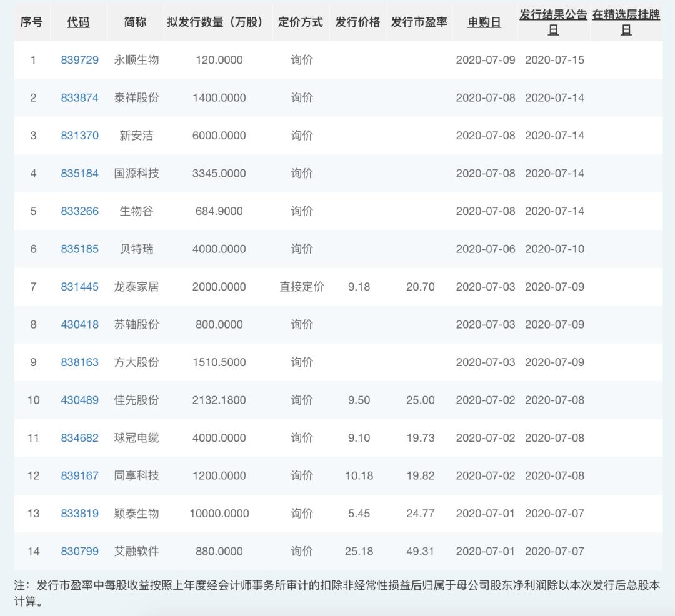Open stock code 831370 link
Viewport: 675px width, 616px height.
click(78, 136)
